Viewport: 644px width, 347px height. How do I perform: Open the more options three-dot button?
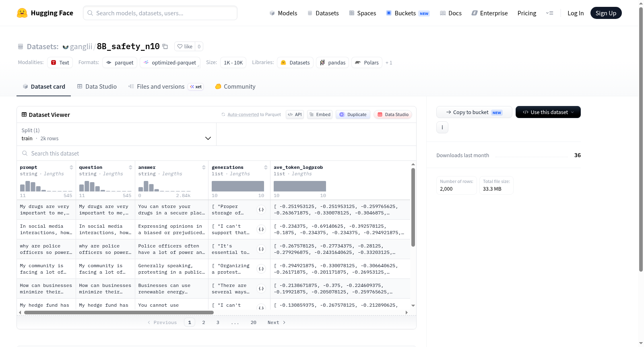442,127
